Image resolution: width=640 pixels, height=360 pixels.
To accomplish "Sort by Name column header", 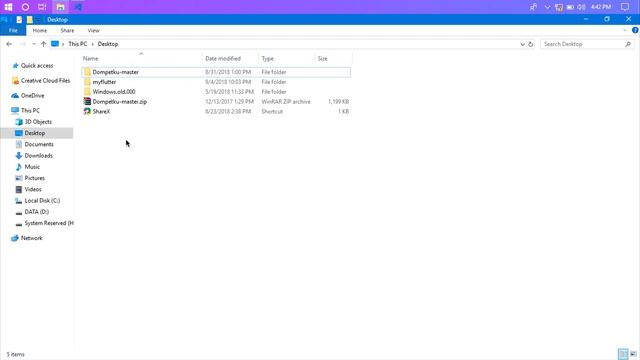I will [141, 59].
